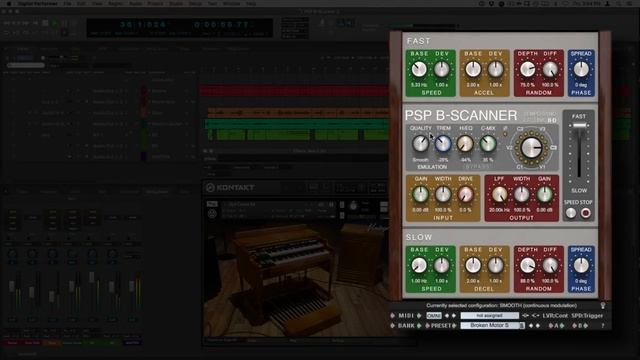Click the red STOP button
The image size is (640, 360).
pos(586,213)
